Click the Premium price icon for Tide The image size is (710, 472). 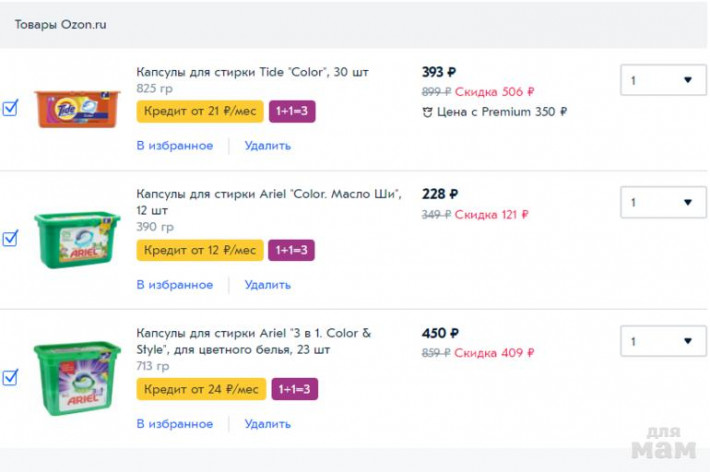[x=428, y=112]
